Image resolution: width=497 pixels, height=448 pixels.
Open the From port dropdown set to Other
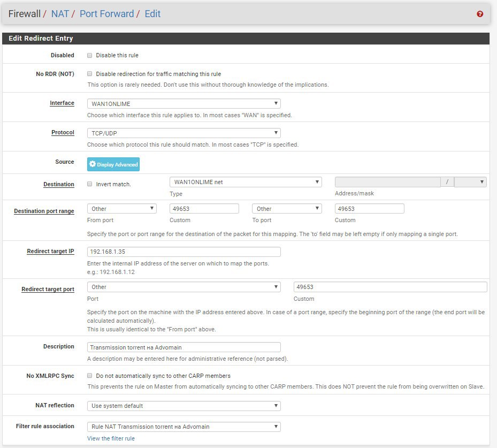(122, 209)
